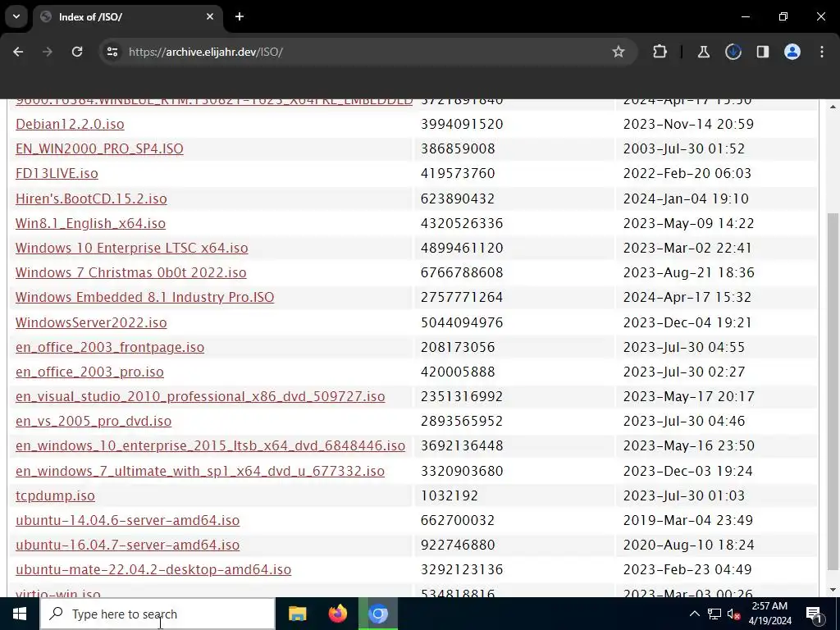The image size is (840, 630).
Task: Open ubuntu-mate-22.04.2-desktop-amd64.iso link
Action: 153,569
